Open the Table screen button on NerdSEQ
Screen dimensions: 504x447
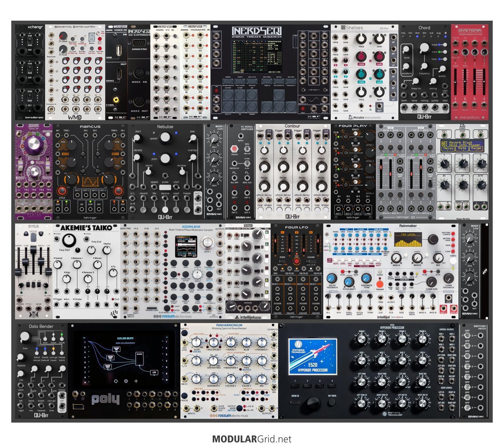click(x=267, y=81)
